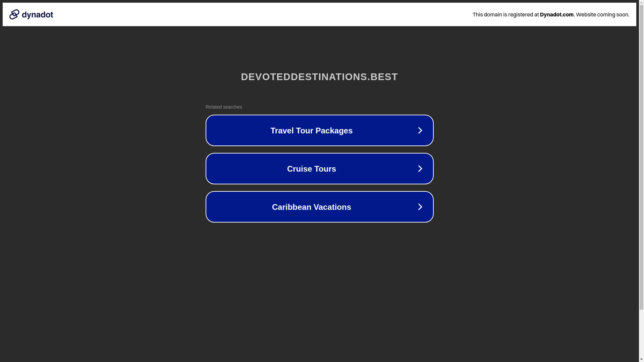Click 'Website coming soon' text
Viewport: 644px width, 362px height.
click(x=602, y=14)
